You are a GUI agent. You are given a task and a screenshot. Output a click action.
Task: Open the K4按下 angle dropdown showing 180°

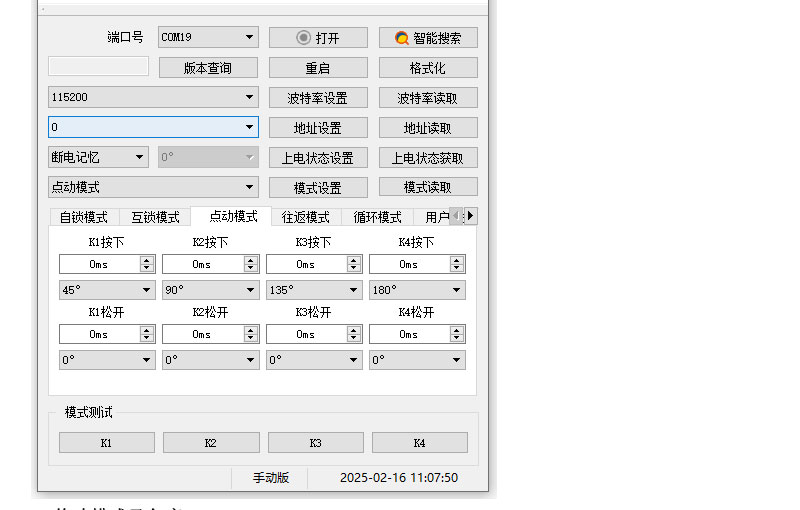[417, 290]
